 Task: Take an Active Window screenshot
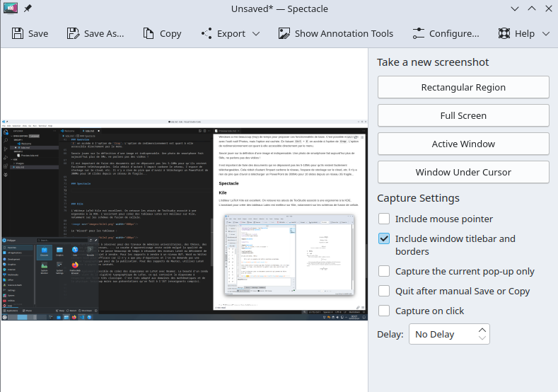tap(463, 144)
